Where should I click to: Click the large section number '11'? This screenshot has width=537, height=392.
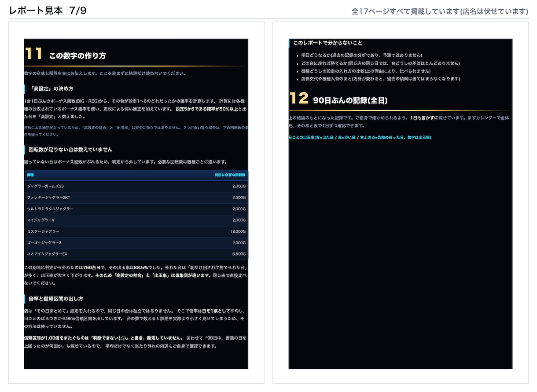34,54
